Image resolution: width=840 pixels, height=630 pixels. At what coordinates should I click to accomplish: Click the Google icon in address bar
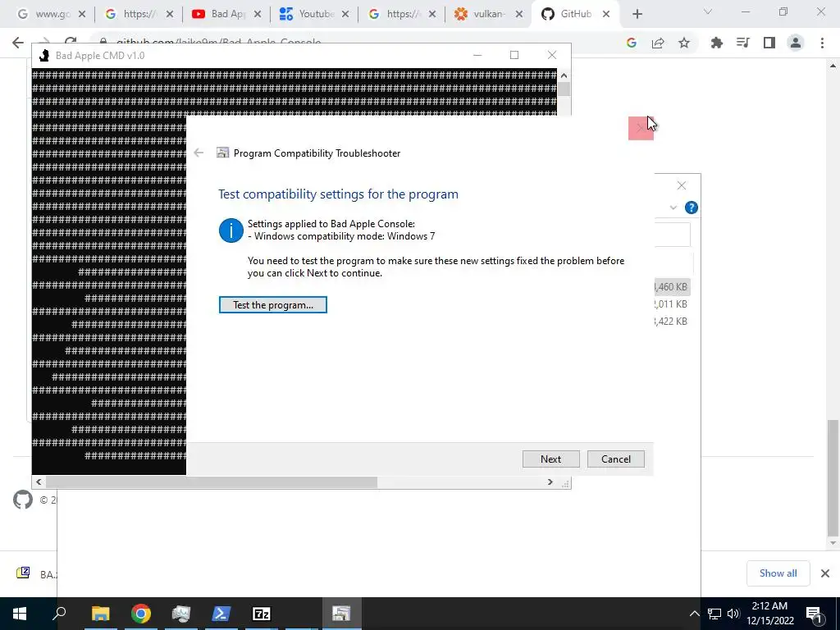(x=632, y=43)
